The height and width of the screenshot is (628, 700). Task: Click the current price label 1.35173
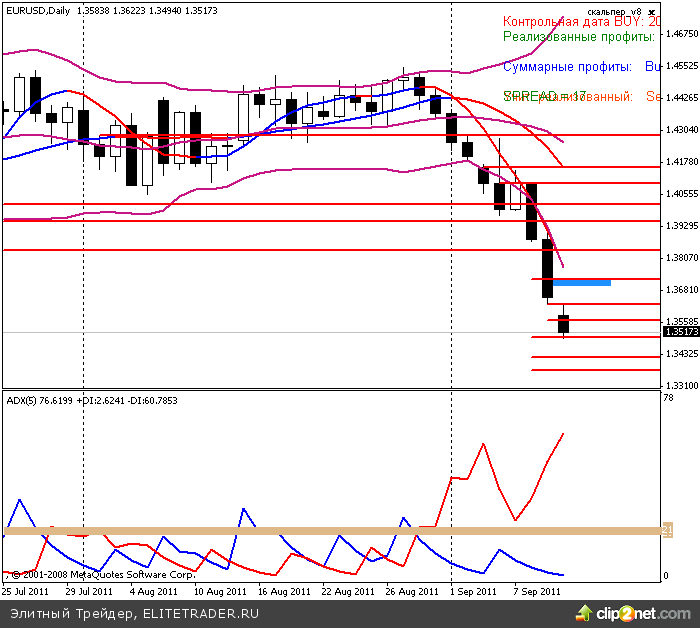coord(680,332)
